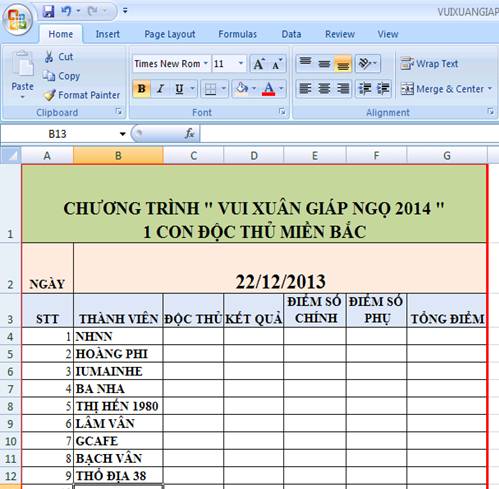Click the Merge & Center button
This screenshot has width=499, height=489.
(x=447, y=89)
